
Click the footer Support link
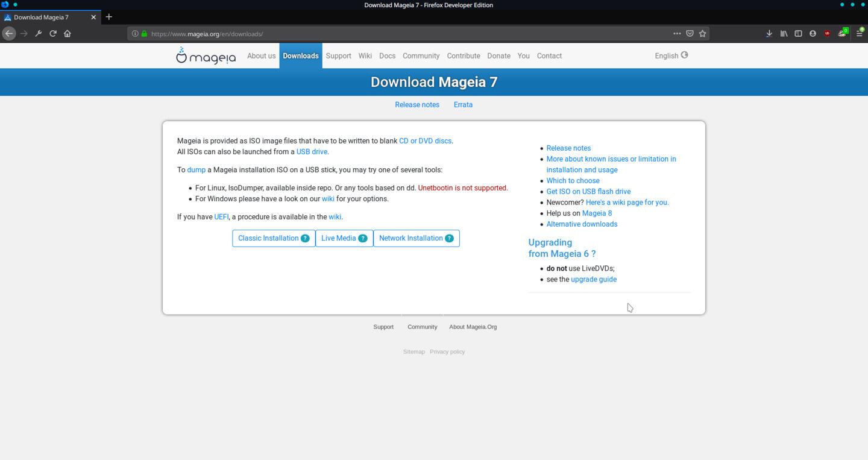(383, 327)
